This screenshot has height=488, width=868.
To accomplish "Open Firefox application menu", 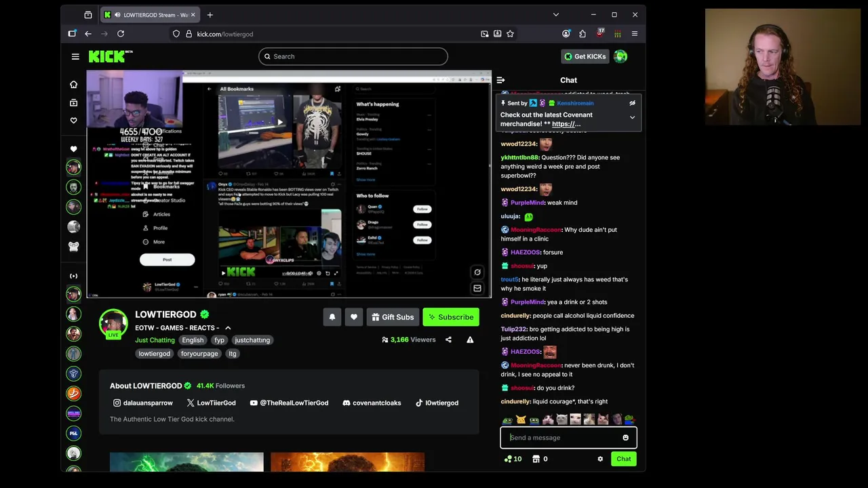I will pos(635,34).
